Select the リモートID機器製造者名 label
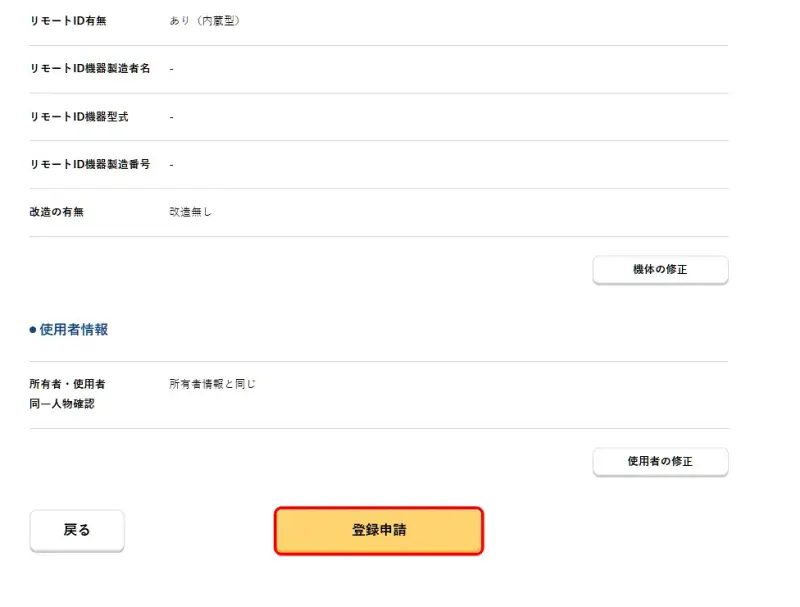This screenshot has width=800, height=607. coord(90,68)
